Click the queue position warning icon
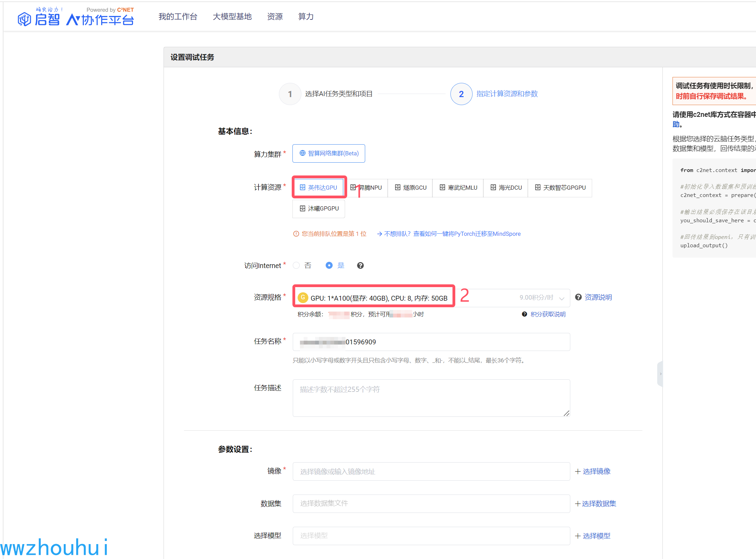Viewport: 756px width, 559px height. 296,234
